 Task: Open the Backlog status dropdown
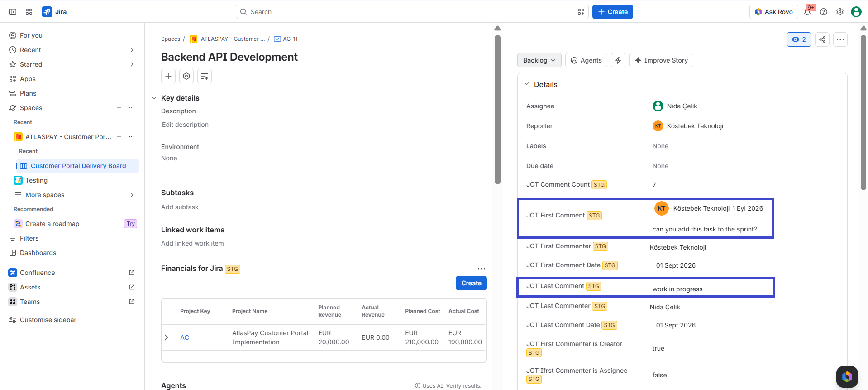tap(539, 60)
